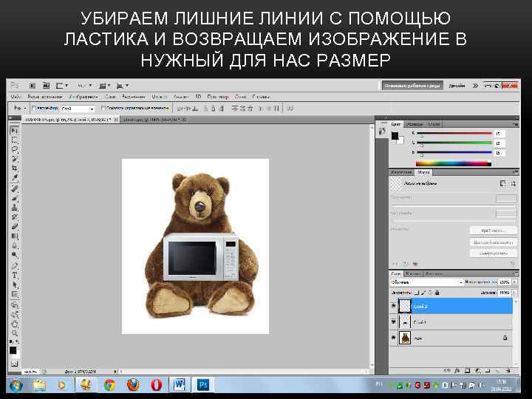Image resolution: width=532 pixels, height=399 pixels.
Task: Open Opera browser from the taskbar
Action: [156, 385]
